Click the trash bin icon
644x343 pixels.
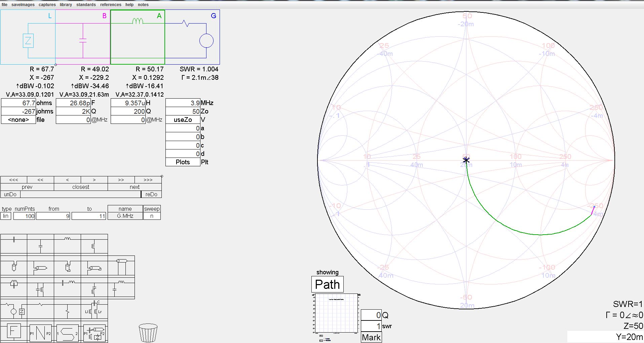(148, 333)
